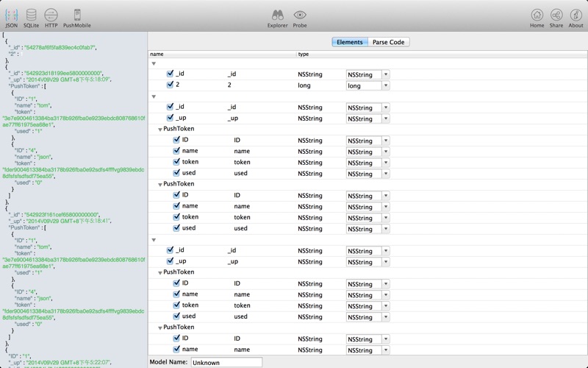Image resolution: width=588 pixels, height=368 pixels.
Task: Open the SQLite tool
Action: click(x=31, y=18)
